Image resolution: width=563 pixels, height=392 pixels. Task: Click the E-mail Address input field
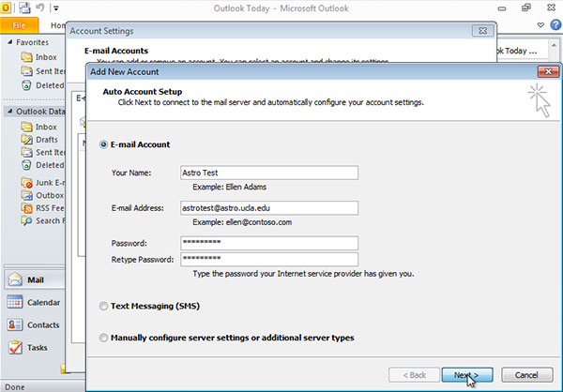pos(269,208)
